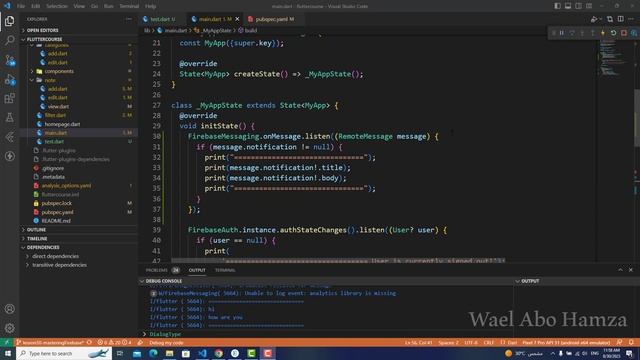
Task: Open the Search view in activity bar
Action: click(9, 40)
